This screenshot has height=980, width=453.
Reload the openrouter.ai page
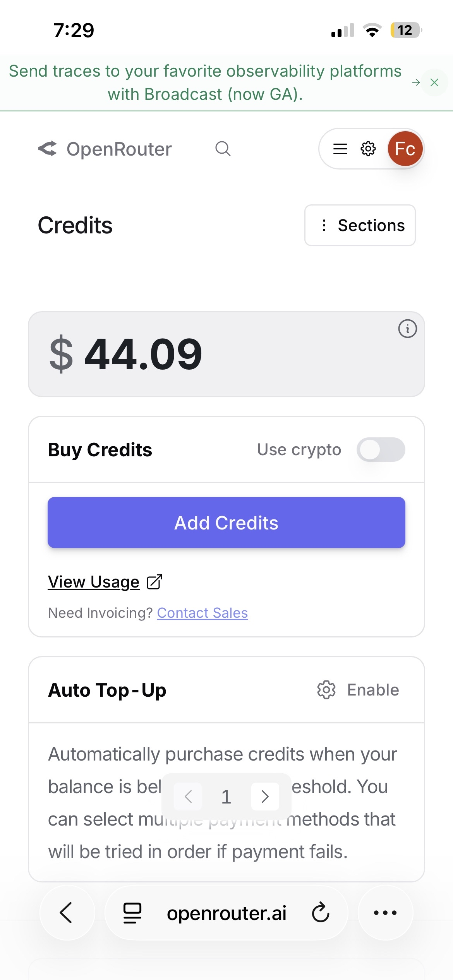(x=321, y=913)
